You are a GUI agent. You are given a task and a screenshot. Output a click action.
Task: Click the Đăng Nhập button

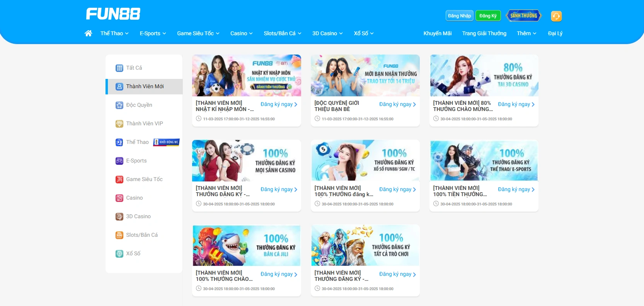tap(459, 16)
